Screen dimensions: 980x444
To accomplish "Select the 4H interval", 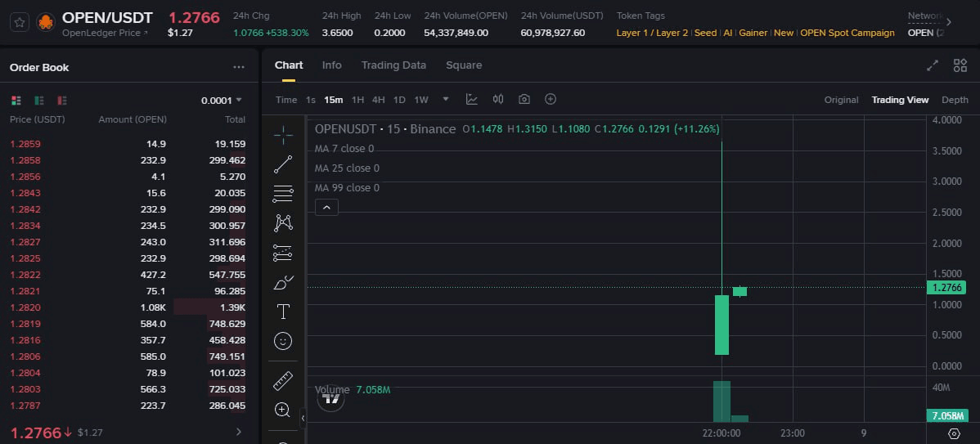I will [379, 100].
